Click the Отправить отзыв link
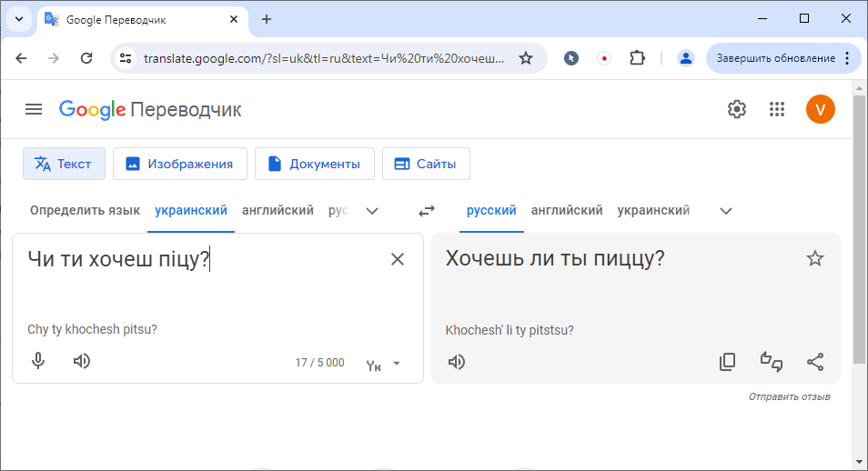The width and height of the screenshot is (868, 471). (789, 396)
